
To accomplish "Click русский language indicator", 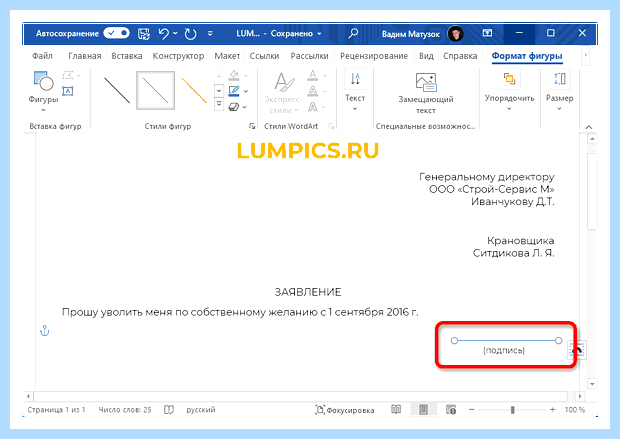I will 201,410.
